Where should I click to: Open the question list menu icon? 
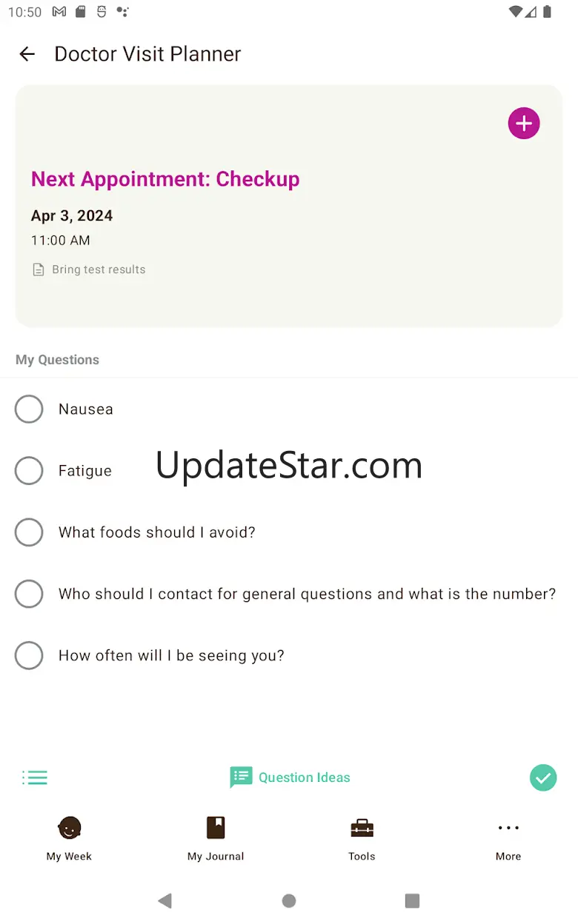point(35,777)
